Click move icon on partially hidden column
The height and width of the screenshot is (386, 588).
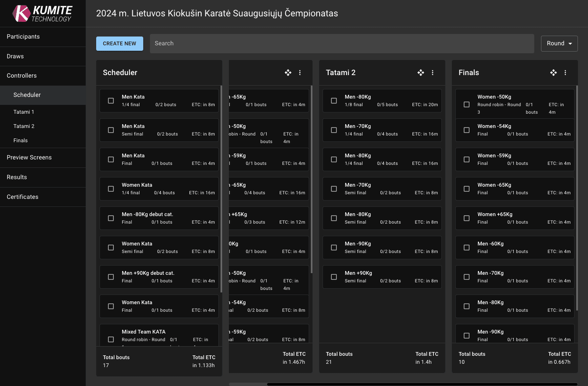[x=288, y=73]
